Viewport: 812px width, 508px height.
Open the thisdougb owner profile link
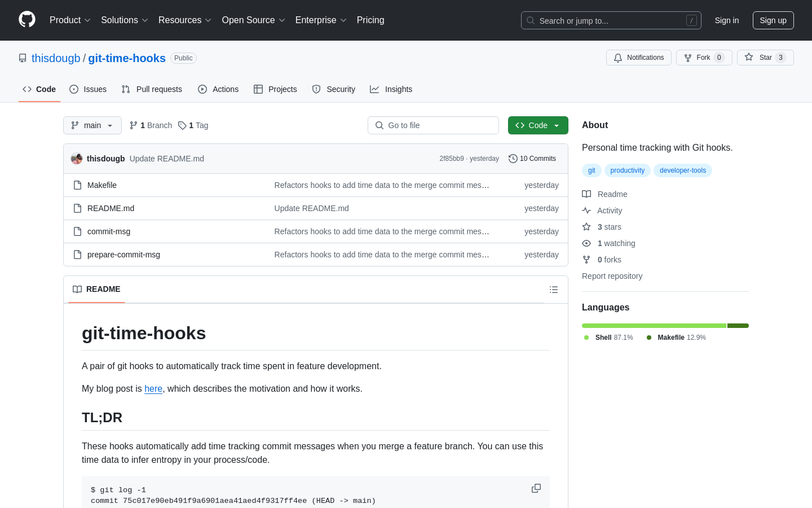coord(56,58)
